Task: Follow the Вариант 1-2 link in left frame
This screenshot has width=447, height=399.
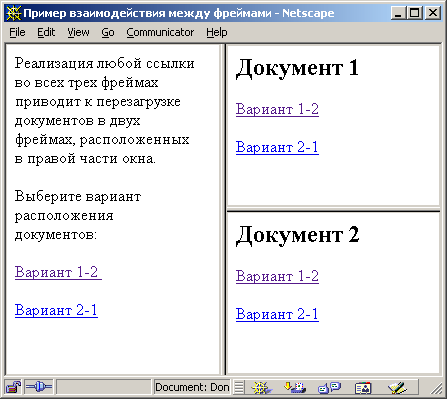Action: coord(58,272)
